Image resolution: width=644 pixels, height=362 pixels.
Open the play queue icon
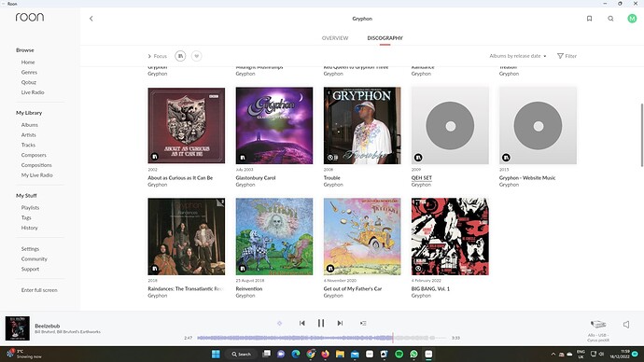[363, 323]
